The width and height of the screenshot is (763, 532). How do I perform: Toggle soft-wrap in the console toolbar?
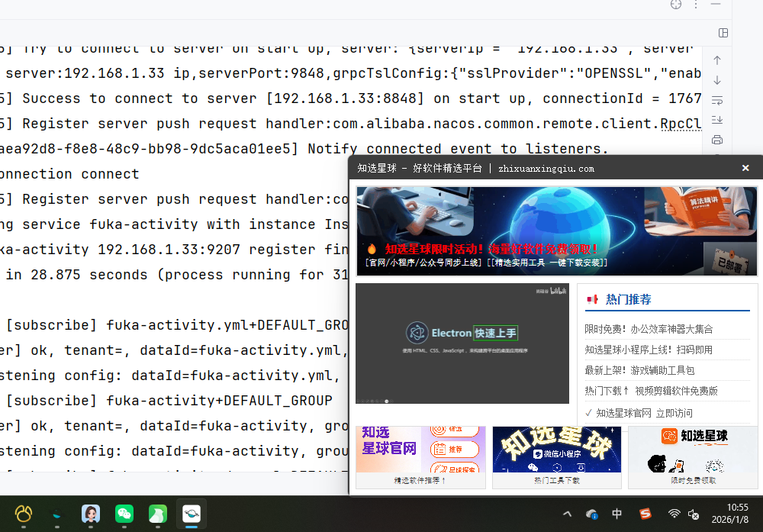tap(717, 100)
